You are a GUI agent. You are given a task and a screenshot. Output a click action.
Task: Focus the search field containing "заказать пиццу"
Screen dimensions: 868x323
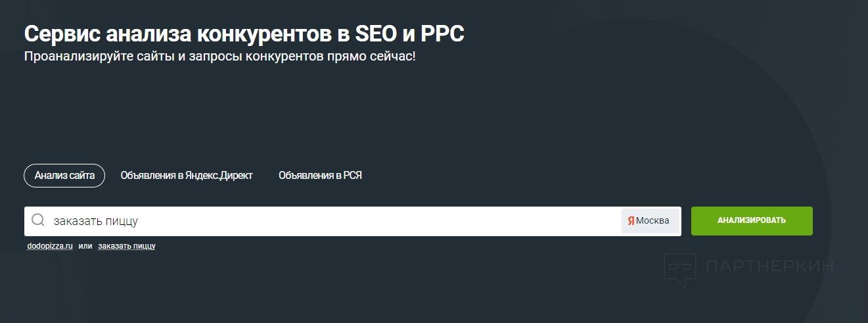tap(329, 221)
